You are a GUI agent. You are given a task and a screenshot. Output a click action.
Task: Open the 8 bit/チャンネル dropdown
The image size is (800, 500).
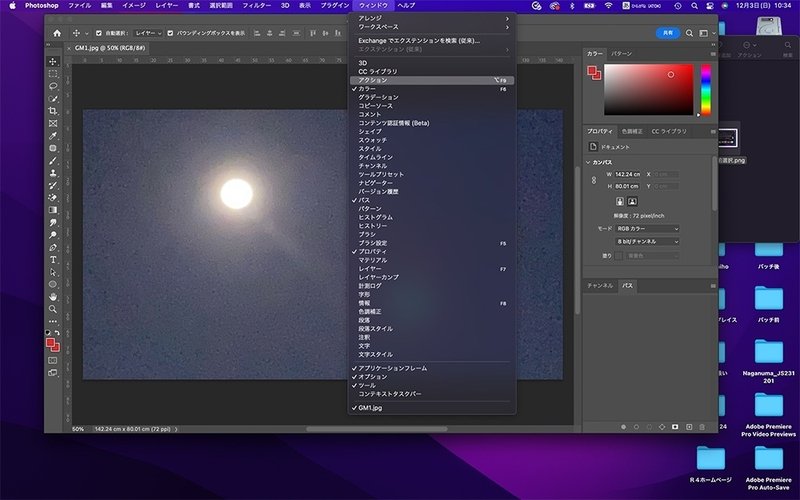(x=647, y=241)
